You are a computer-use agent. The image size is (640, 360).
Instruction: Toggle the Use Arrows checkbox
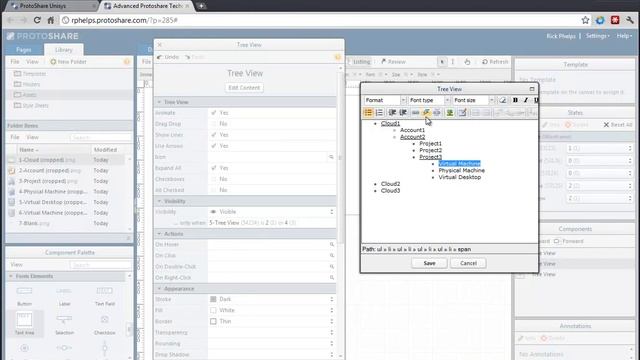coord(213,146)
